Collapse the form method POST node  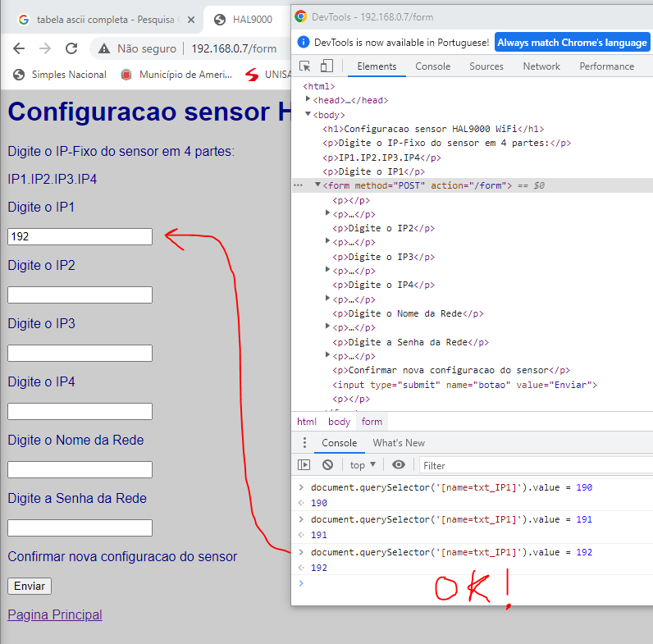pos(317,185)
